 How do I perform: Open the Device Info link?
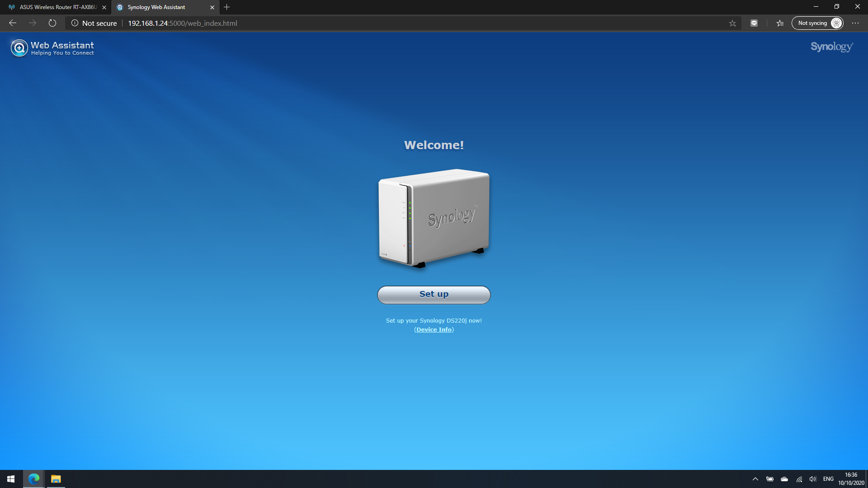tap(434, 329)
